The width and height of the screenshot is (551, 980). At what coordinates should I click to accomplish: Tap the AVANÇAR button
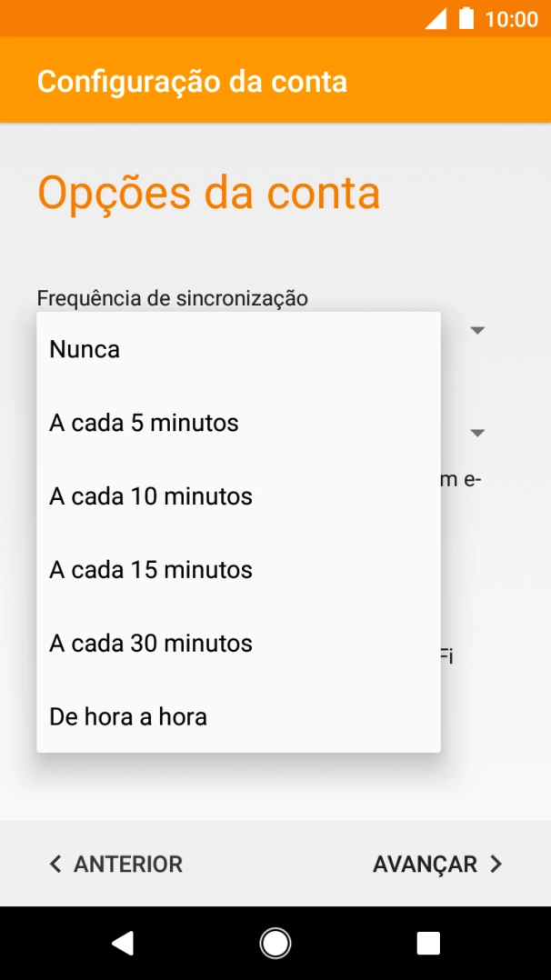425,864
